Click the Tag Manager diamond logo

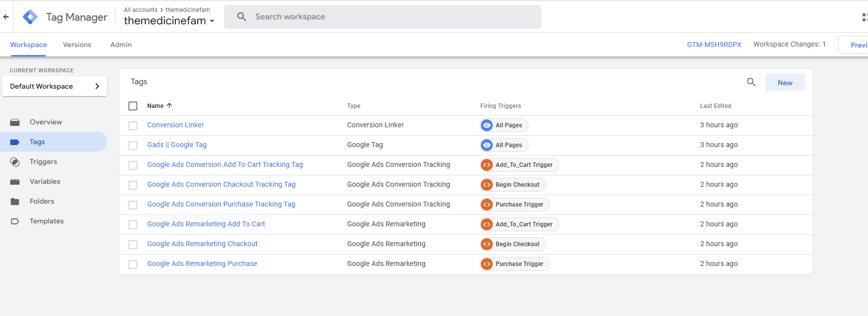point(30,17)
